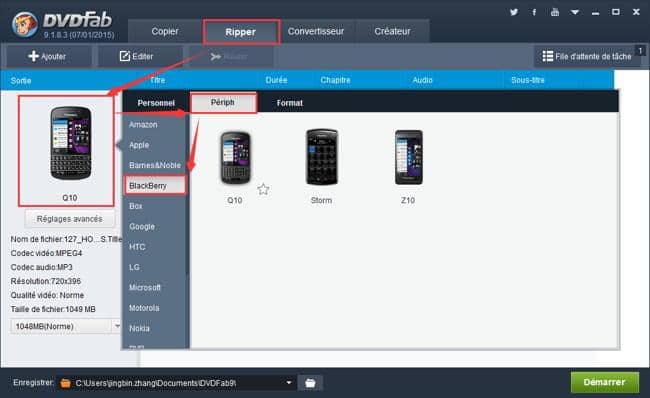Image resolution: width=650 pixels, height=398 pixels.
Task: Click the Audio column header
Action: point(422,80)
